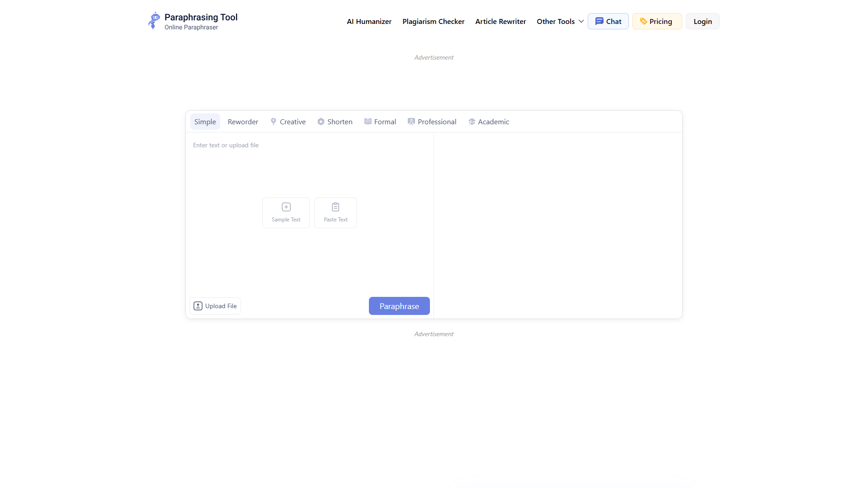This screenshot has height=488, width=868.
Task: Click the Pricing tag icon
Action: pos(643,21)
